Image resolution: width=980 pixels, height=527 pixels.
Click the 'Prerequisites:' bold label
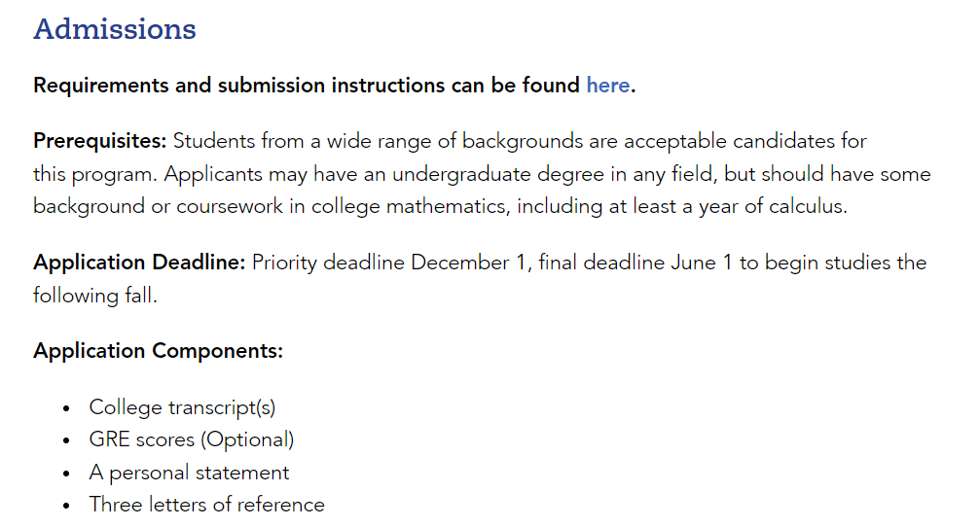pos(100,141)
